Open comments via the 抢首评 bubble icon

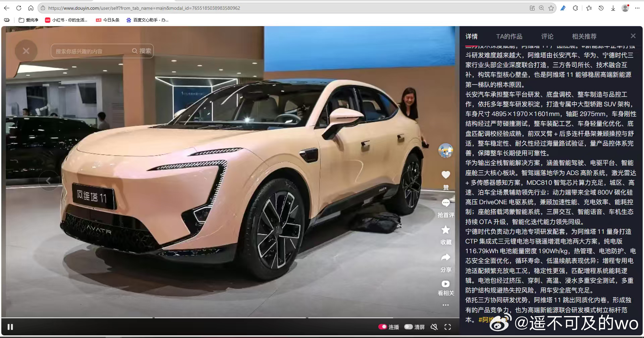click(x=446, y=203)
